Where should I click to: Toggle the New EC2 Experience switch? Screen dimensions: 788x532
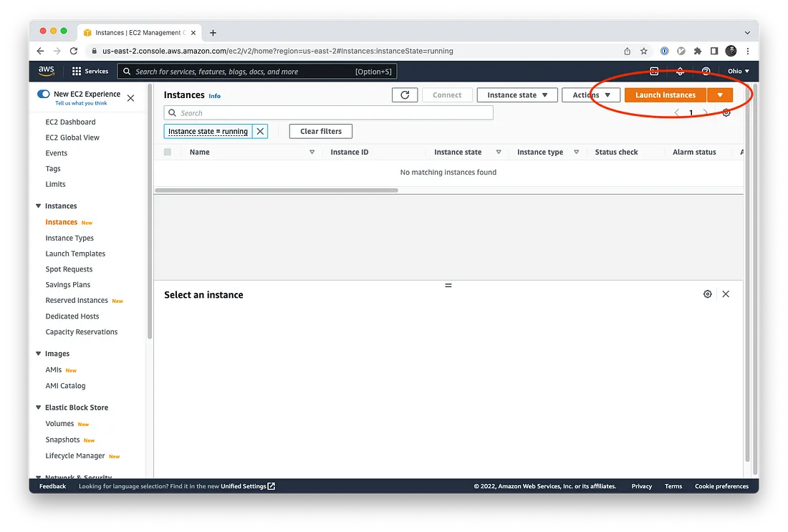(x=44, y=94)
